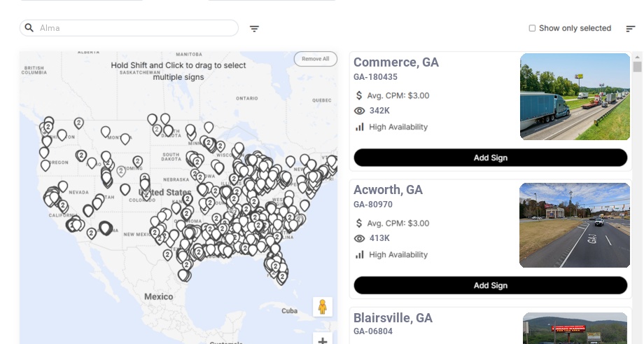
Task: Click the Acworth, GA listing title
Action: tap(388, 190)
